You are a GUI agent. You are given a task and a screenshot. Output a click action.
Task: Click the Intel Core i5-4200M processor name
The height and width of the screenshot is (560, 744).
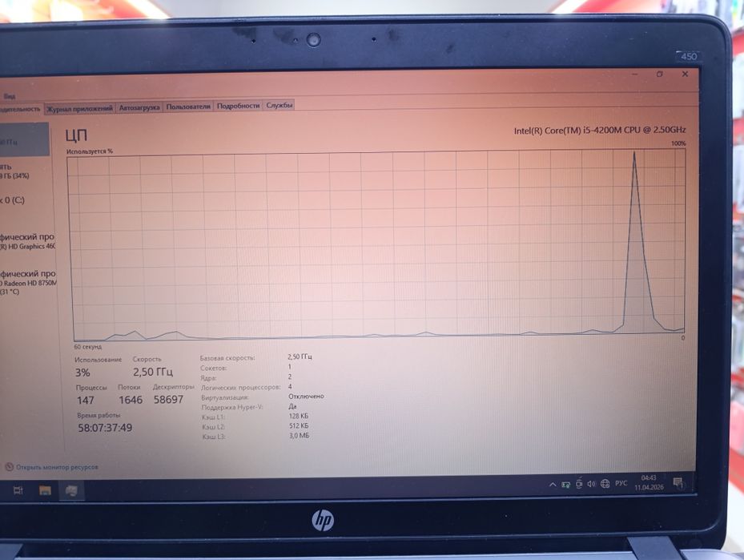point(600,130)
